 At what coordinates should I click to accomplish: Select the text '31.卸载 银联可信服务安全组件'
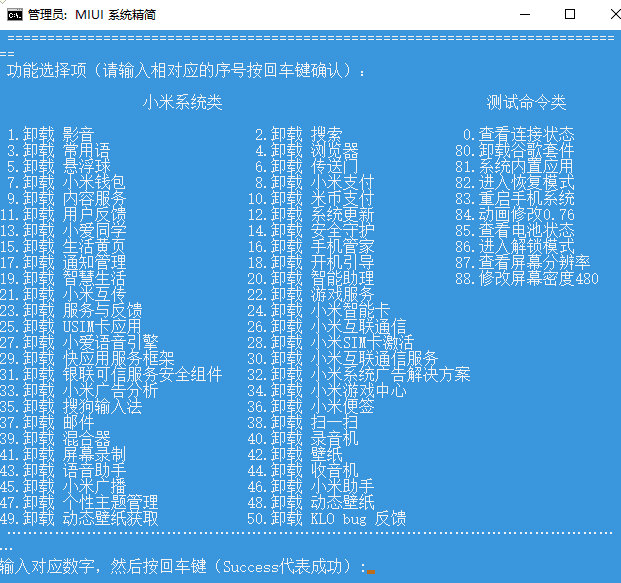pyautogui.click(x=111, y=375)
